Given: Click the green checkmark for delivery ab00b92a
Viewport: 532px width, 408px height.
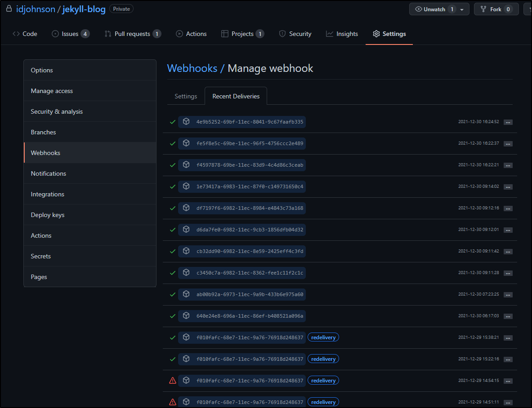Looking at the screenshot, I should coord(173,294).
